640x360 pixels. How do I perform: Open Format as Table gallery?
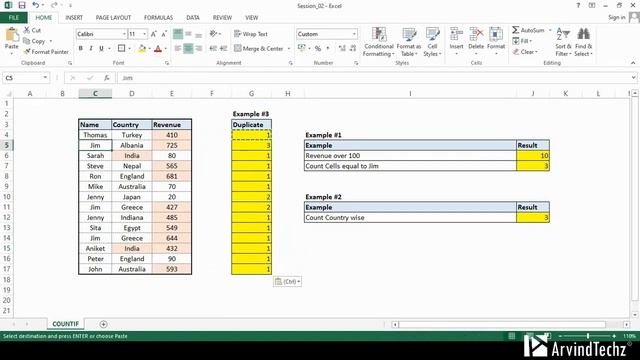pos(409,42)
